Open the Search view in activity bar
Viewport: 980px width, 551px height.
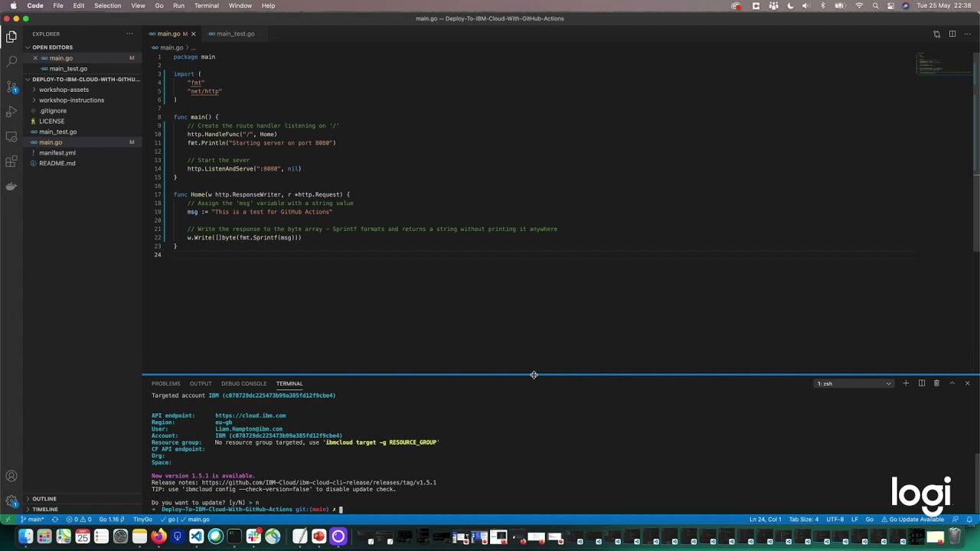tap(11, 60)
